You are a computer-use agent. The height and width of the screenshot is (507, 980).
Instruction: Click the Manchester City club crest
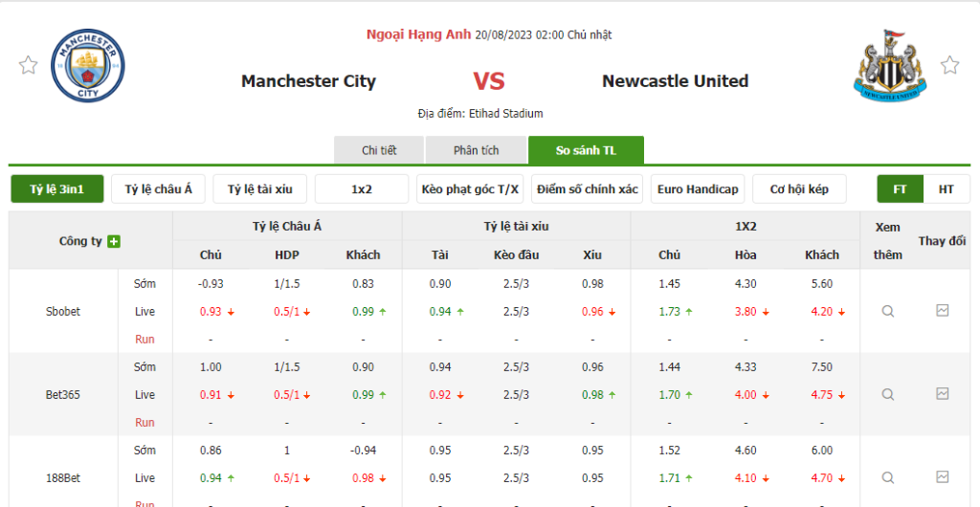tap(88, 67)
